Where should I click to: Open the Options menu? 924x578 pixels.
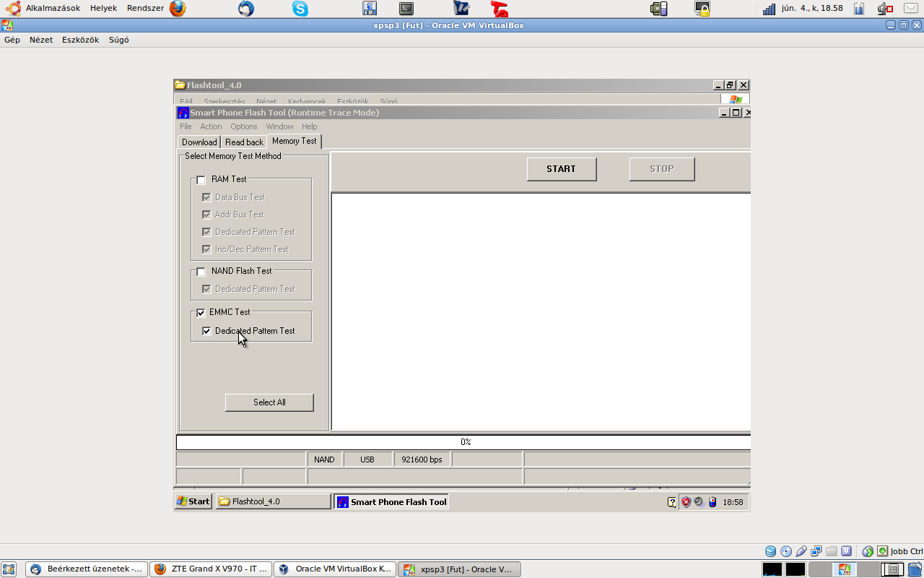(244, 126)
